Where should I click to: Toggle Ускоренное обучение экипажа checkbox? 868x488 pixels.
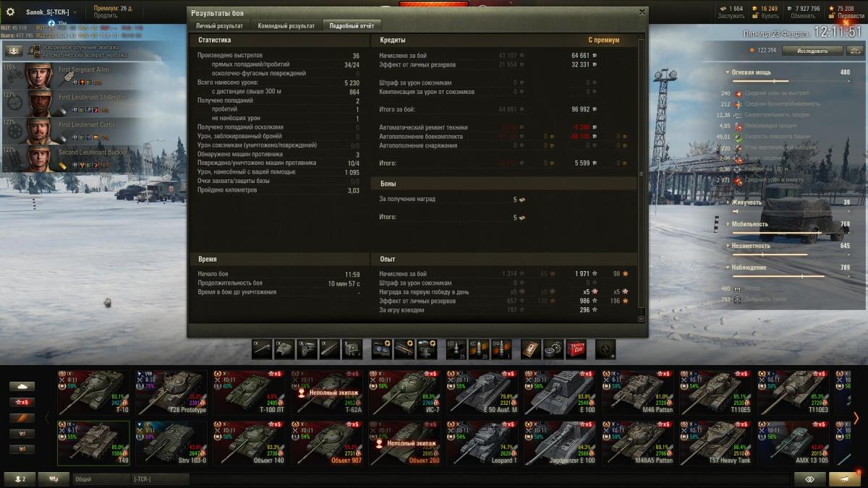(x=36, y=48)
